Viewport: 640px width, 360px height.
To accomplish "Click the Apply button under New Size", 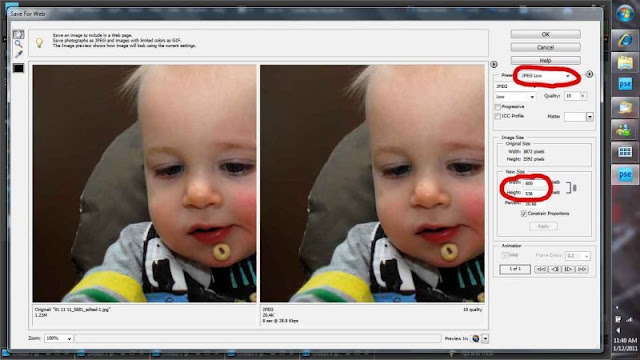I will tap(543, 226).
